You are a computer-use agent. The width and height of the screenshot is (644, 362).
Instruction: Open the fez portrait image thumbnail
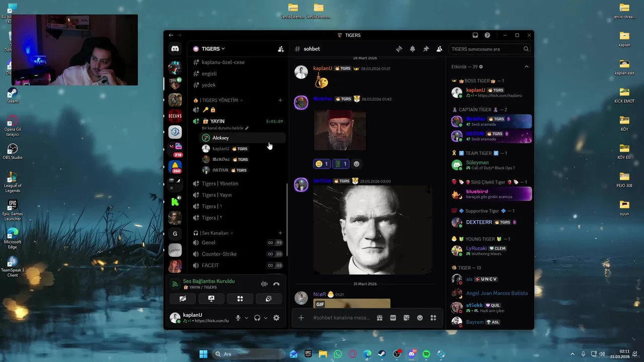pos(340,130)
